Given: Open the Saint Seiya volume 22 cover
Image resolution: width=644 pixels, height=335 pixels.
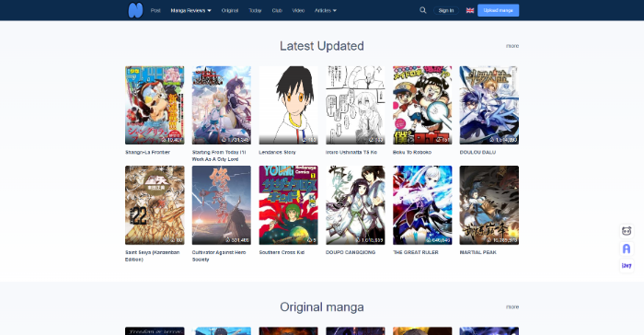Looking at the screenshot, I should point(155,205).
